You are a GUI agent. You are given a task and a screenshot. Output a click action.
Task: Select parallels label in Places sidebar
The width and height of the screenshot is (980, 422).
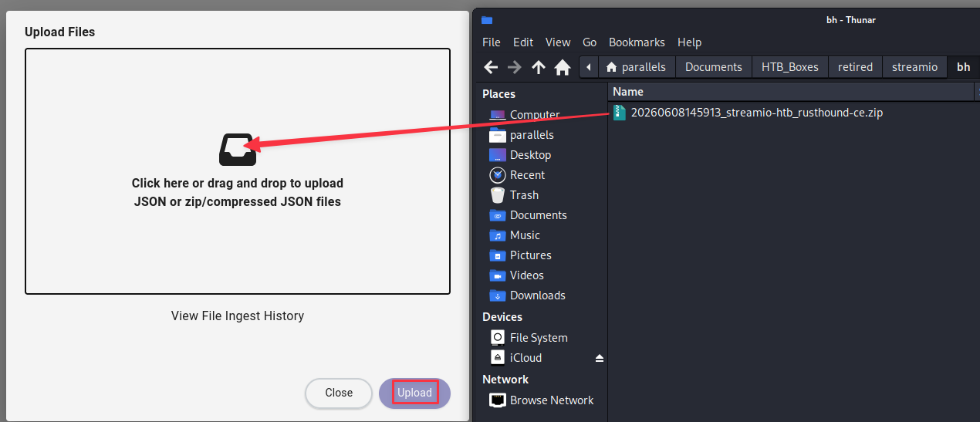click(532, 135)
